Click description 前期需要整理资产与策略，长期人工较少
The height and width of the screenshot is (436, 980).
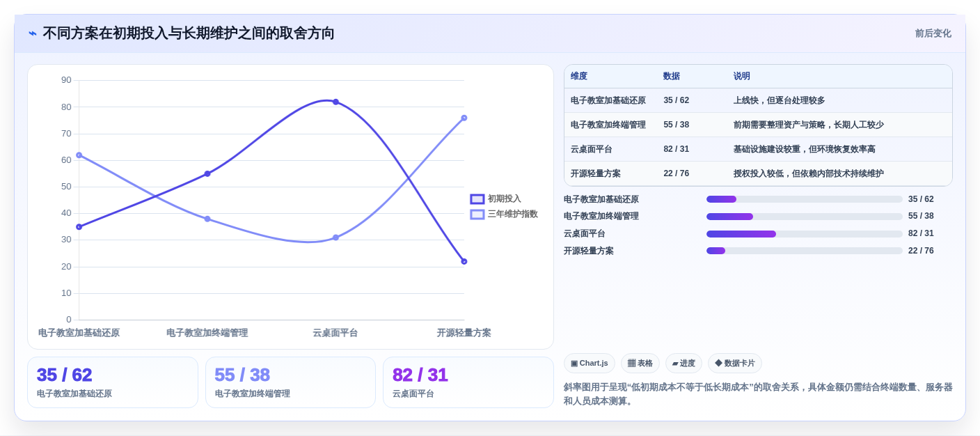coord(809,125)
